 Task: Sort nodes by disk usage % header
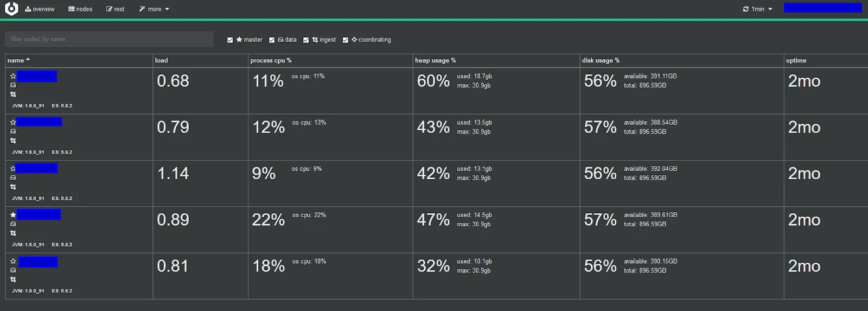[x=601, y=61]
